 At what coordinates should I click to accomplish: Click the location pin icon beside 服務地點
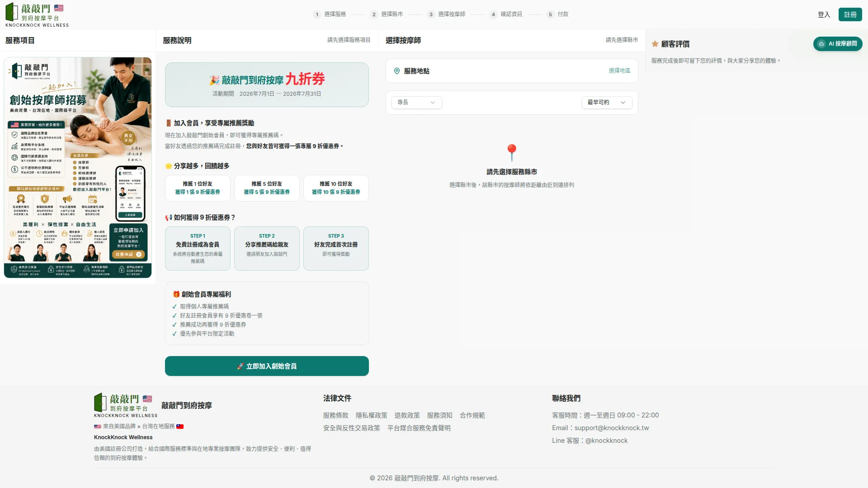(x=396, y=71)
